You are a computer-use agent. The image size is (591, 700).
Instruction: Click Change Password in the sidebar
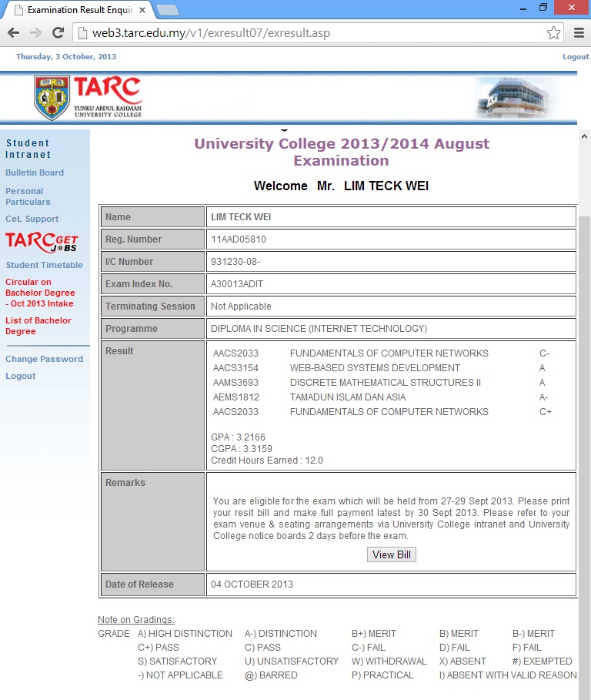[x=44, y=359]
